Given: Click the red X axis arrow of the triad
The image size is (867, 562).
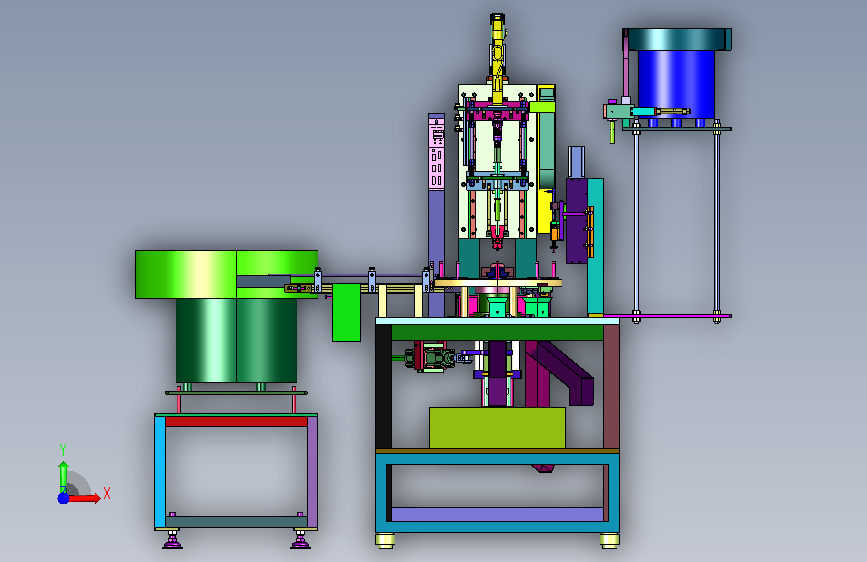Looking at the screenshot, I should [x=84, y=498].
